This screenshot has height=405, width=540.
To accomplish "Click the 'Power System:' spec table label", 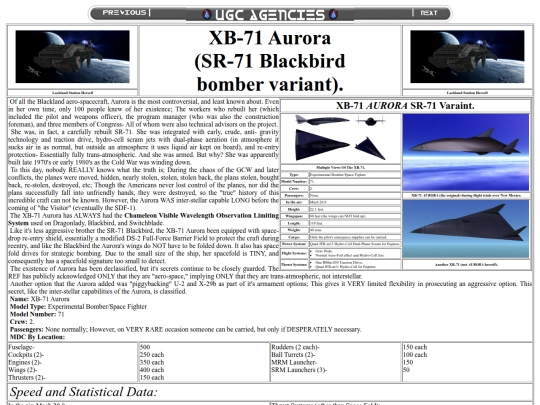I will click(x=294, y=244).
